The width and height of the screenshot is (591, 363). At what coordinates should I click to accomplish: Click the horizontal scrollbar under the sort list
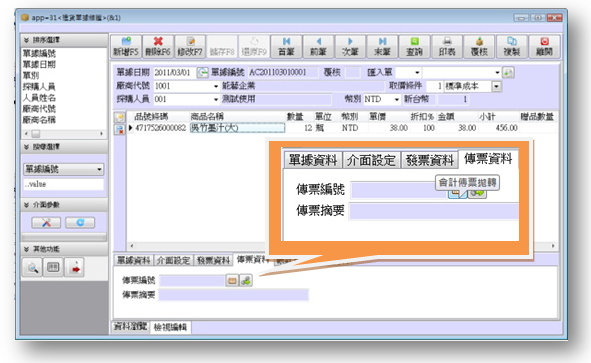(x=64, y=134)
